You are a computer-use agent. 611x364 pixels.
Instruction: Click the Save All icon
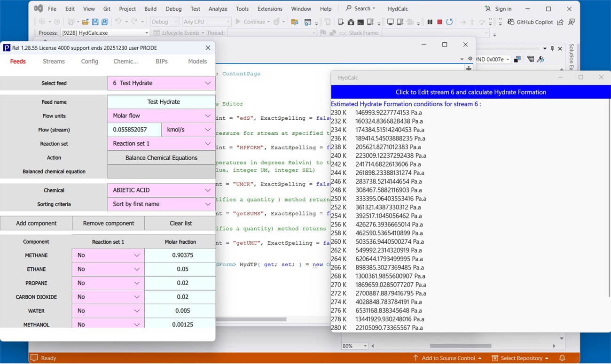105,22
